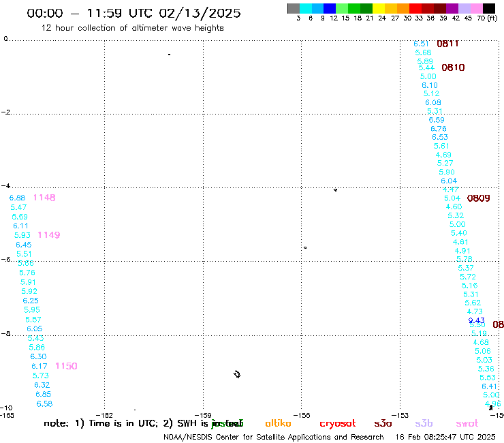Click the dark blue 12 ft legend swatch
The width and height of the screenshot is (504, 443).
point(330,8)
